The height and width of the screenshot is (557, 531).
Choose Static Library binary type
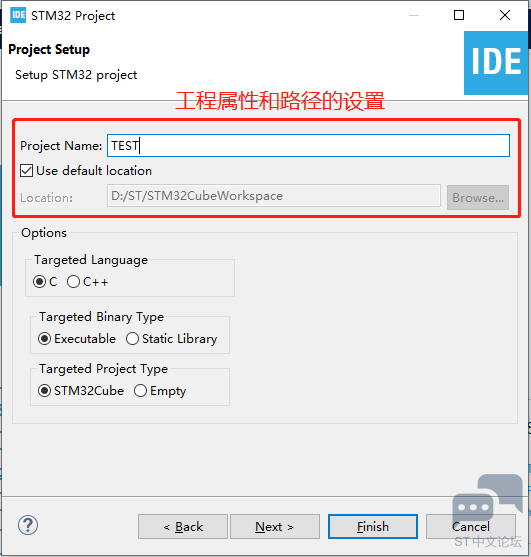tap(132, 339)
